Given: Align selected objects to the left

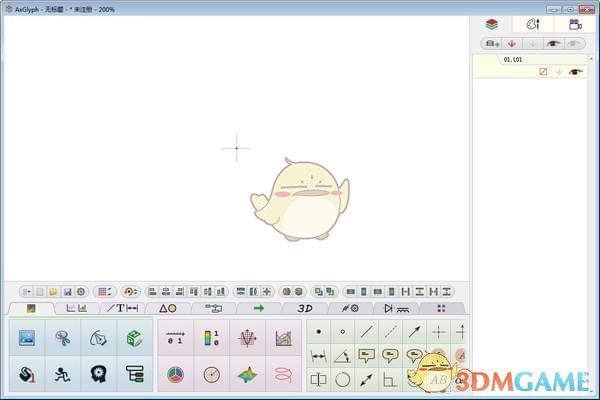Looking at the screenshot, I should [152, 292].
